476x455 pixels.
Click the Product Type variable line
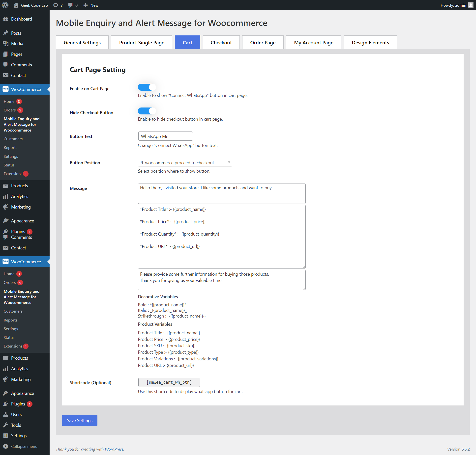click(x=168, y=352)
